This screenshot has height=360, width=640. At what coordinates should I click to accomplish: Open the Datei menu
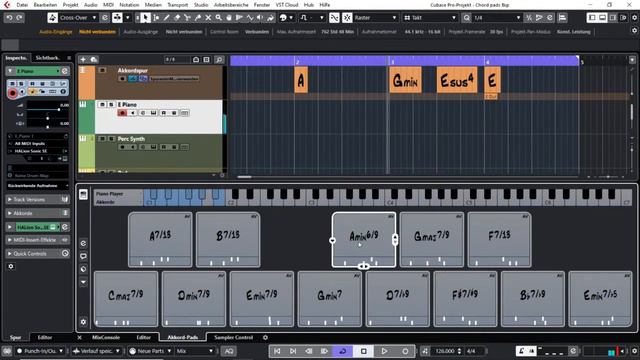[x=22, y=5]
